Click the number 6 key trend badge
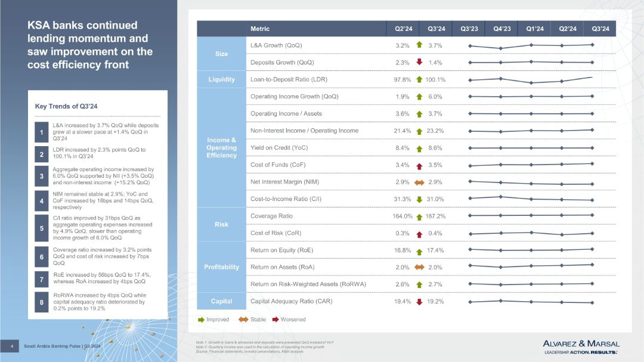Image resolution: width=644 pixels, height=362 pixels. click(x=42, y=257)
